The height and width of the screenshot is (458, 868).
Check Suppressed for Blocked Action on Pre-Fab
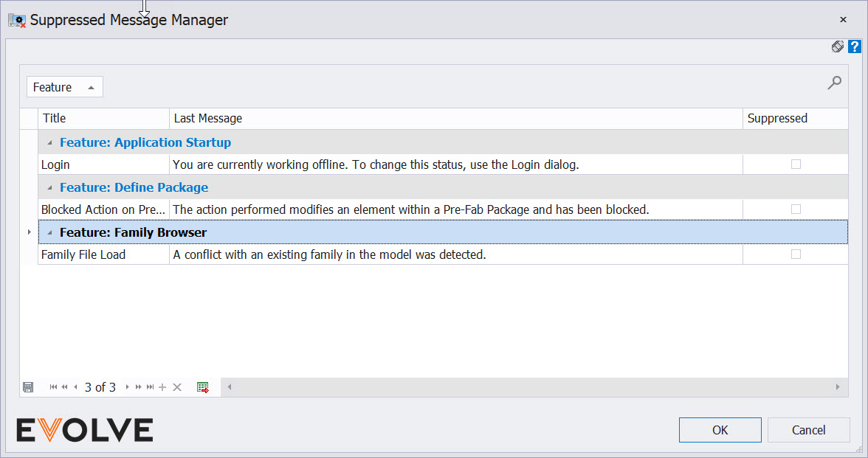coord(796,209)
